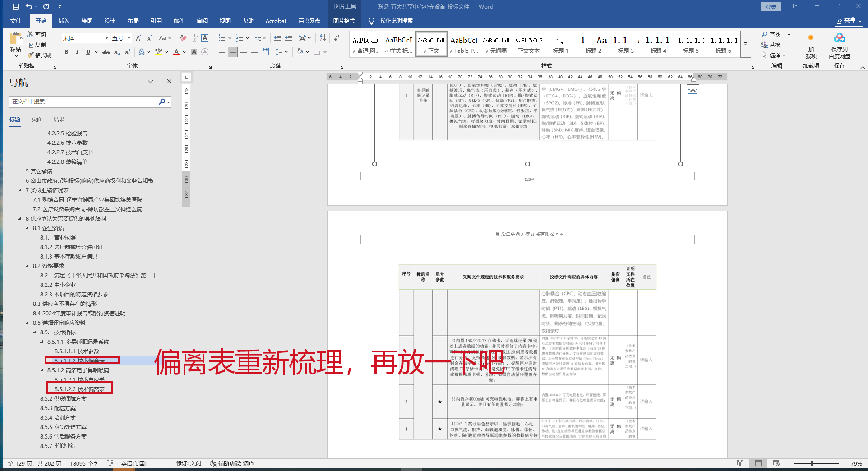Click the Paste (粘贴) clipboard icon
Image resolution: width=868 pixels, height=471 pixels.
(16, 39)
